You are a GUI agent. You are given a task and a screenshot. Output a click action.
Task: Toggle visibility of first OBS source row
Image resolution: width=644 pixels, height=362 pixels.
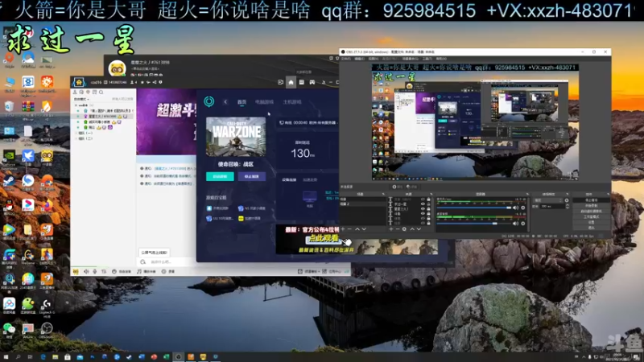pyautogui.click(x=423, y=200)
